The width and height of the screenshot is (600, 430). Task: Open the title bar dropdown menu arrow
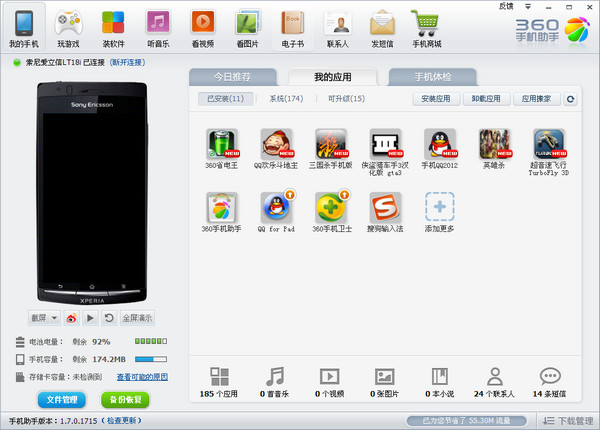coord(528,7)
